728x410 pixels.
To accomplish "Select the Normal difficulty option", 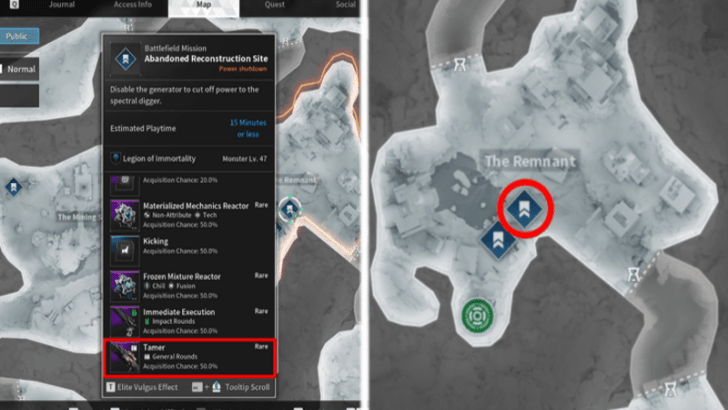I will 22,69.
